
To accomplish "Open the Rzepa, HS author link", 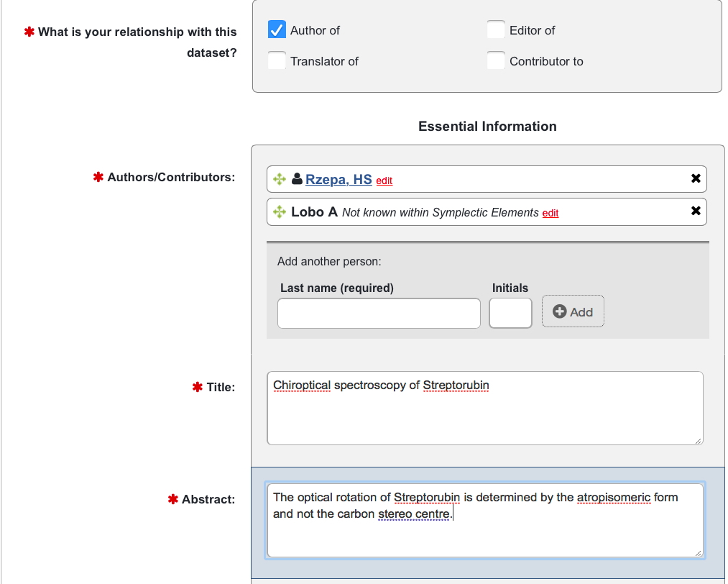I will [x=338, y=179].
